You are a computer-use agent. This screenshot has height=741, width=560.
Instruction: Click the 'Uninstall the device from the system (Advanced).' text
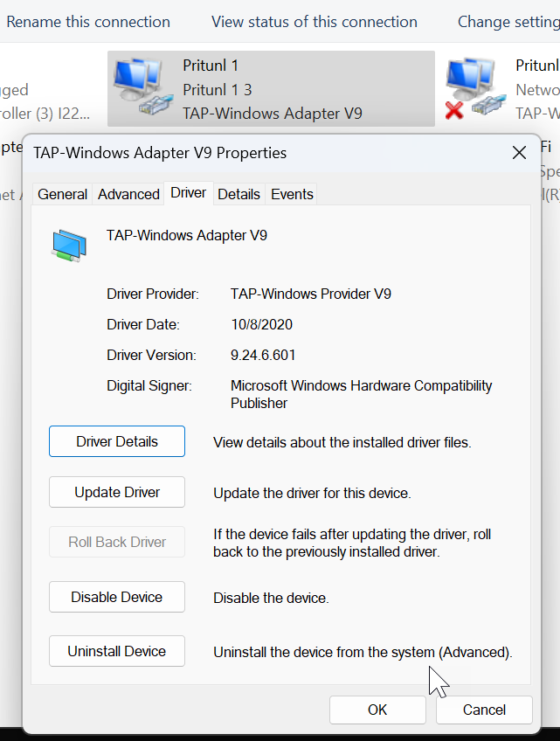click(x=363, y=652)
